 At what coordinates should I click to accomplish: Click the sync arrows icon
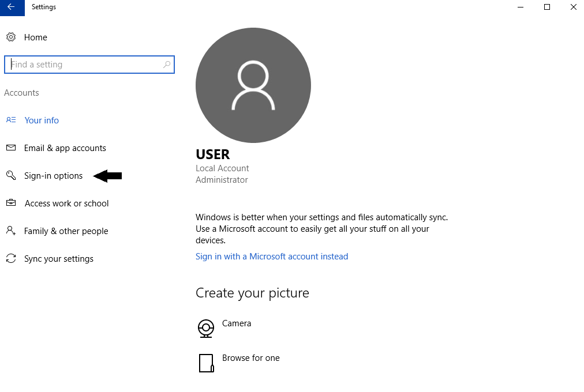click(11, 259)
